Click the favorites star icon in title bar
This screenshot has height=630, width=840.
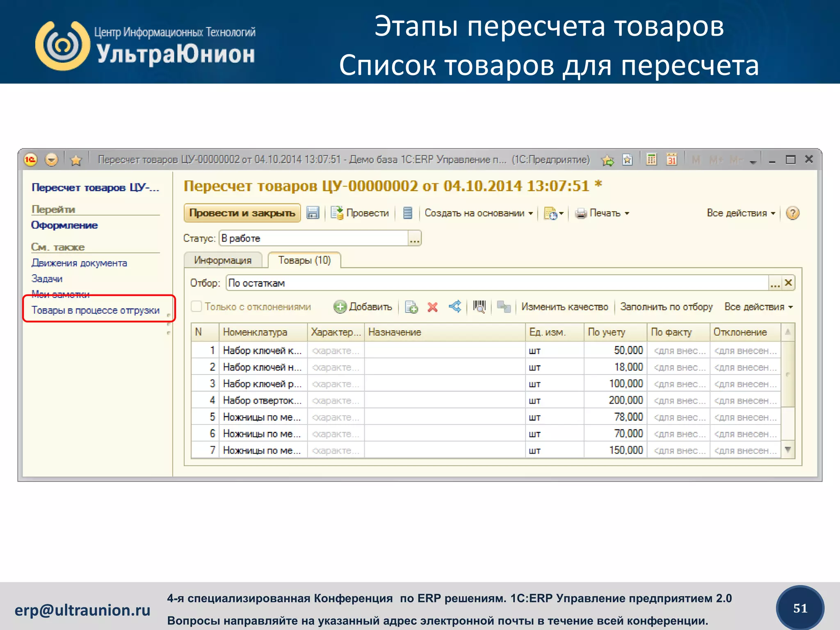point(76,160)
